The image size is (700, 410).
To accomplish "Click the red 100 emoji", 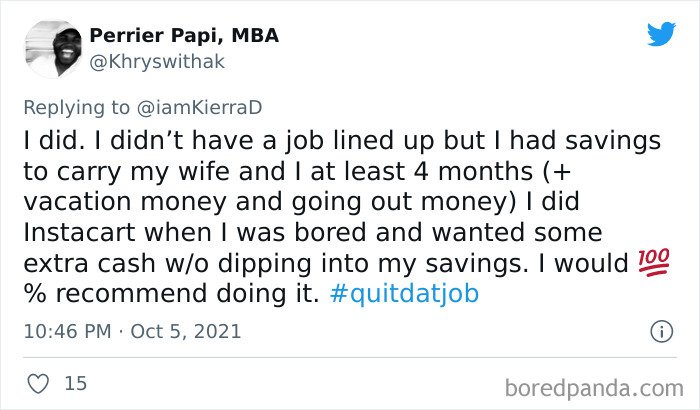I will coord(654,263).
